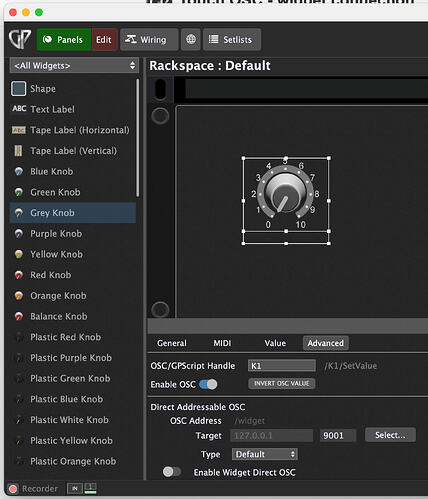Open the globe icon in toolbar
The height and width of the screenshot is (499, 428).
coord(191,39)
